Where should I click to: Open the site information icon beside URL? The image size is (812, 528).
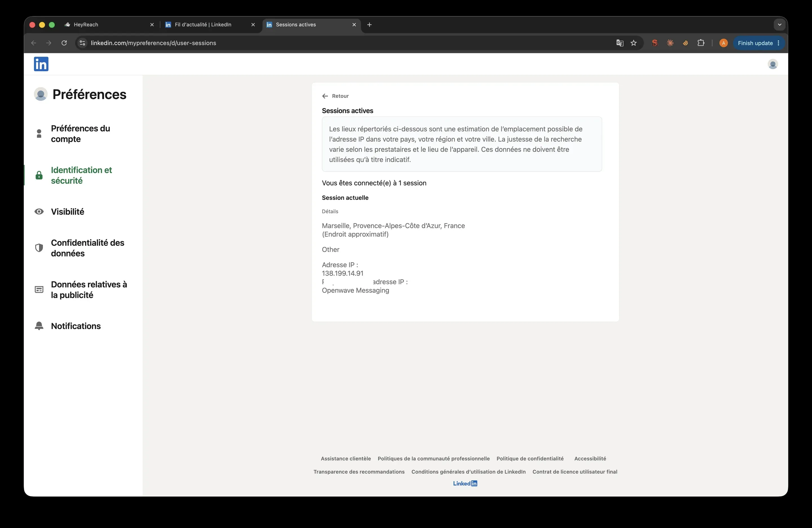click(x=82, y=43)
